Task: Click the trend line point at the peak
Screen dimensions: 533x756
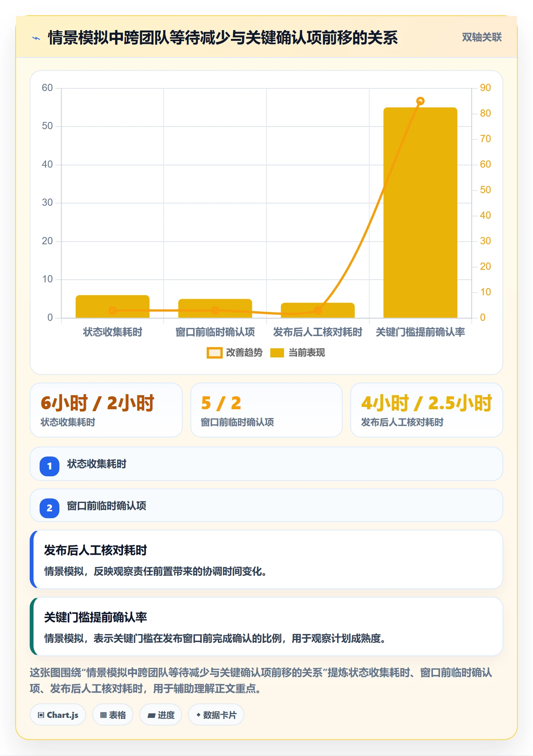Action: tap(420, 101)
